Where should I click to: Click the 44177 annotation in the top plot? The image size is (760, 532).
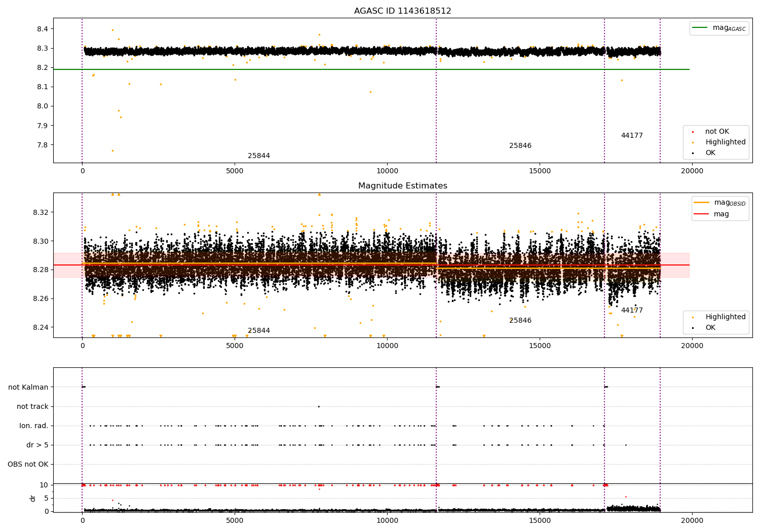tap(632, 136)
